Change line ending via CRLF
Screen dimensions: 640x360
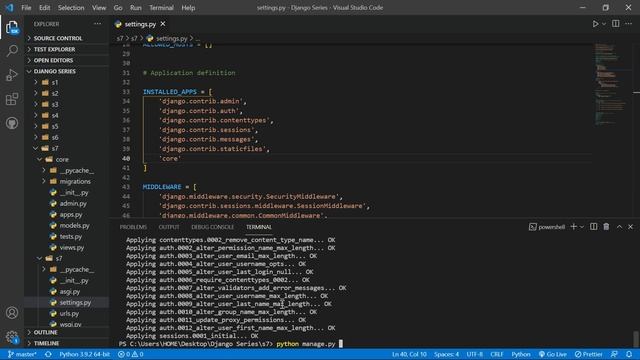497,354
